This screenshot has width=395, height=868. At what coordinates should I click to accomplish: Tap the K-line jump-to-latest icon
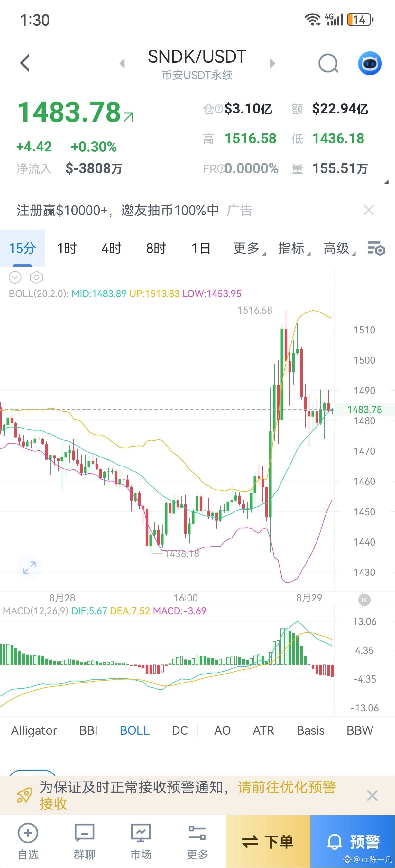364,600
